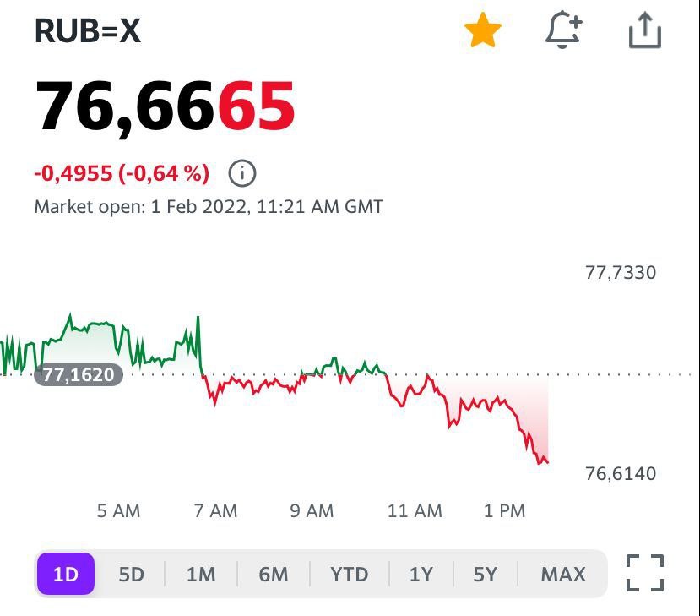Tap the 11 AM time axis label
The height and width of the screenshot is (616, 700).
click(415, 510)
